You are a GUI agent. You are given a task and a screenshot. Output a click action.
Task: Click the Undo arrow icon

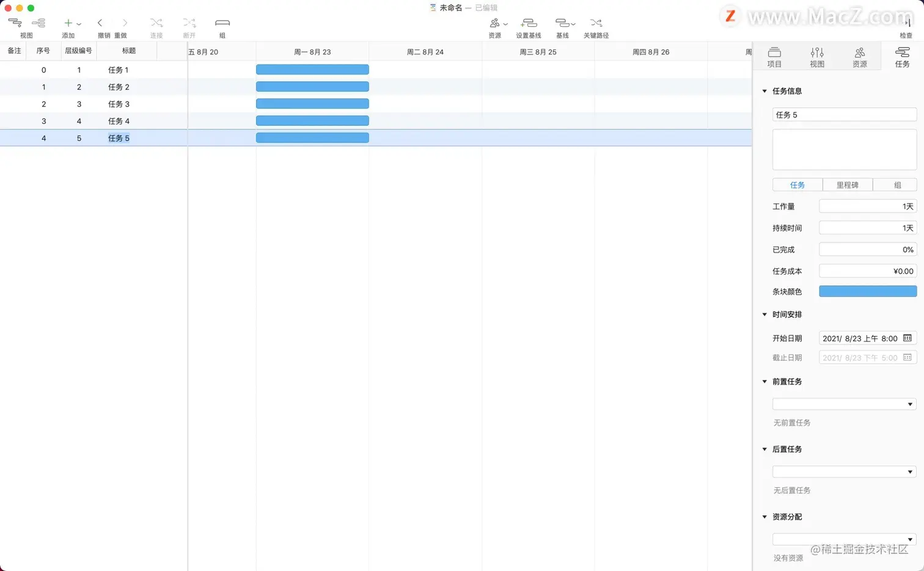[x=100, y=23]
